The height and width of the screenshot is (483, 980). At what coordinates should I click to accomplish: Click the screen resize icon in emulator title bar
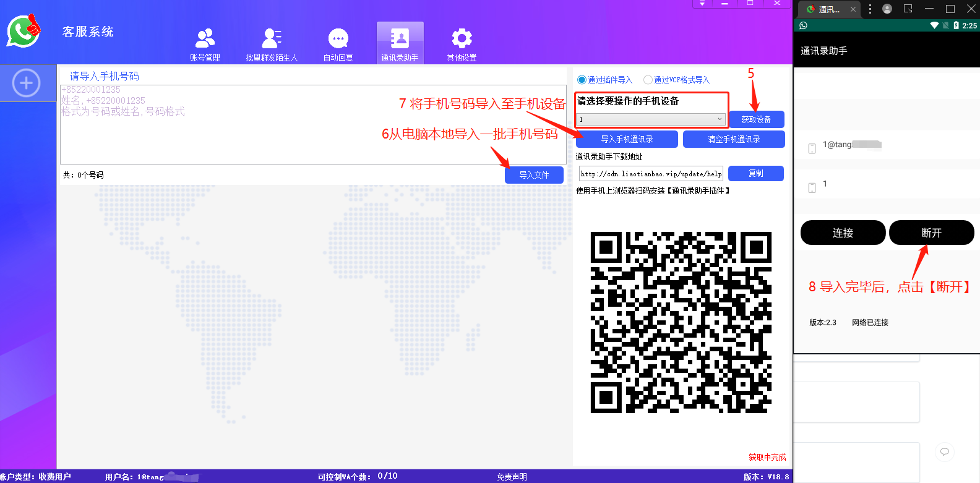(x=908, y=9)
